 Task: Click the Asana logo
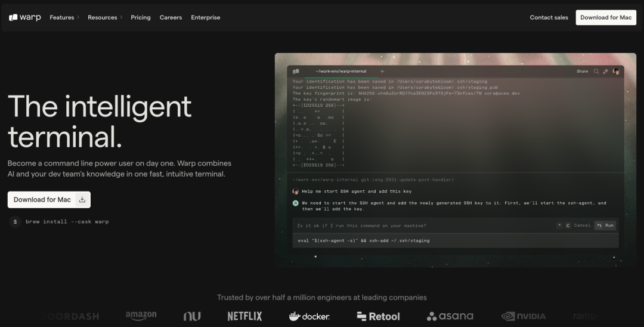[x=450, y=316]
